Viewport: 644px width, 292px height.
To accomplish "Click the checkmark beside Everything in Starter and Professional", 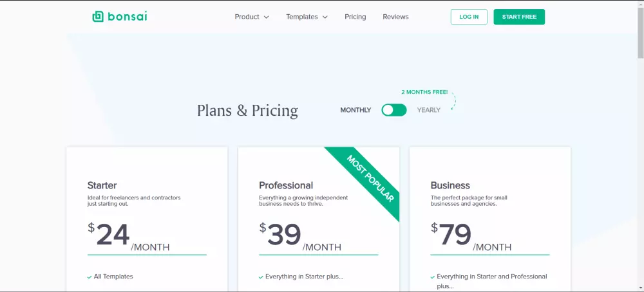I will pos(432,277).
